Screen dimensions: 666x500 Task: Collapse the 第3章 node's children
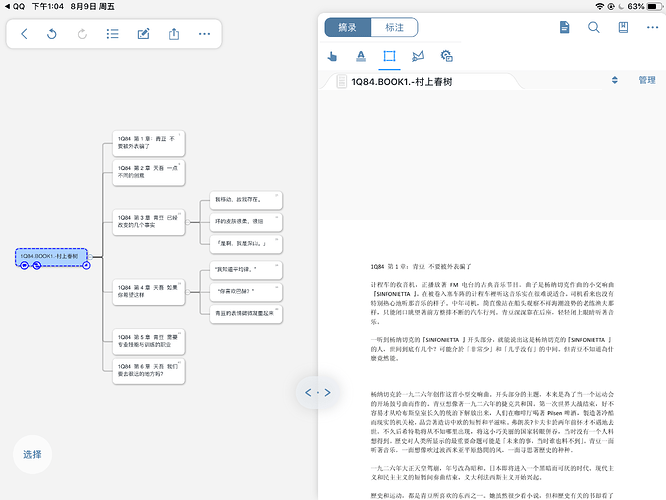pyautogui.click(x=188, y=222)
